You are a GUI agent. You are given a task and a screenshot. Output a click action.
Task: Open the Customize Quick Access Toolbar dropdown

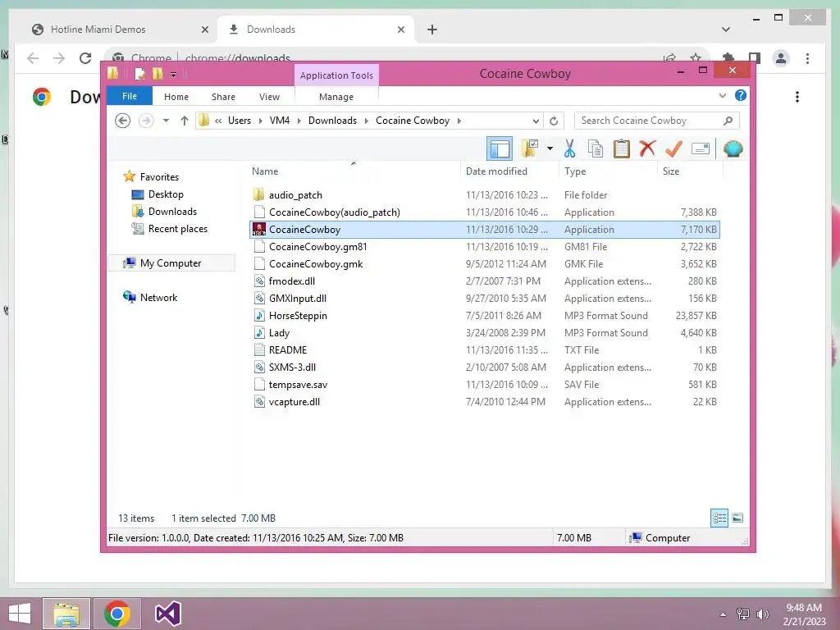click(x=174, y=75)
